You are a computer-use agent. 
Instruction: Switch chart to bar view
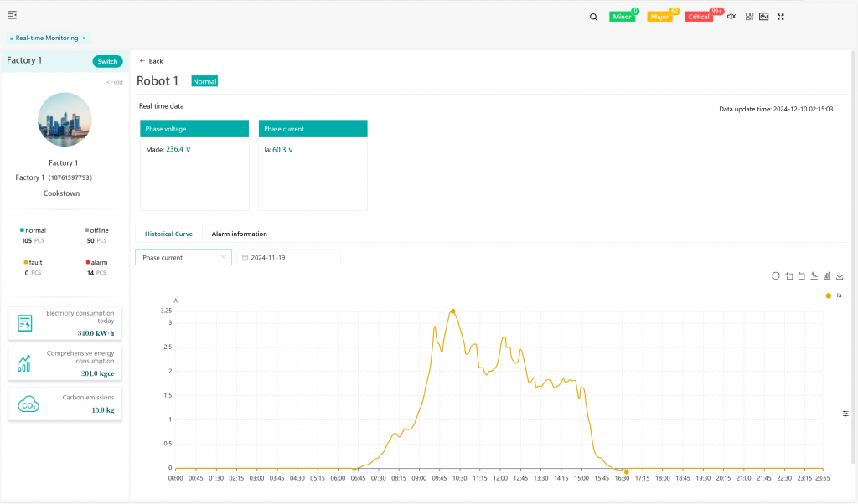coord(827,275)
